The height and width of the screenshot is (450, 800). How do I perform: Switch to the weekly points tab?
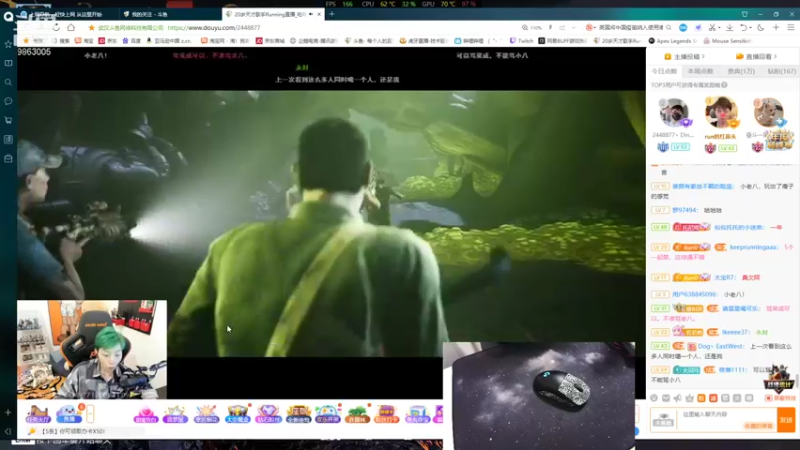pyautogui.click(x=700, y=71)
